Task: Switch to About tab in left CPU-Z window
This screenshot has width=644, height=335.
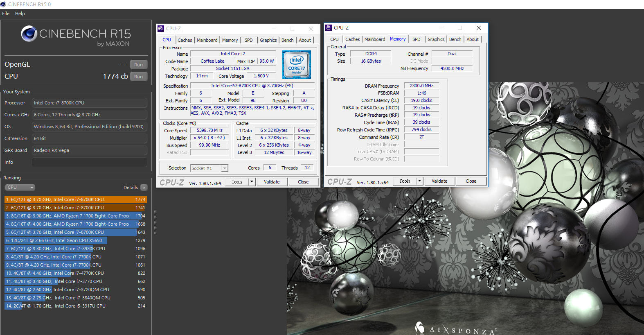Action: click(x=305, y=40)
